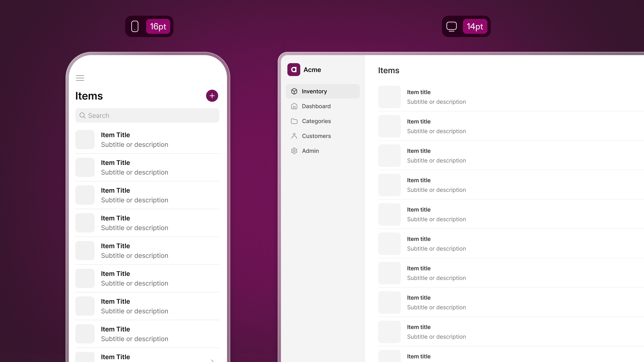
Task: Go to Categories in the sidebar
Action: tap(323, 121)
